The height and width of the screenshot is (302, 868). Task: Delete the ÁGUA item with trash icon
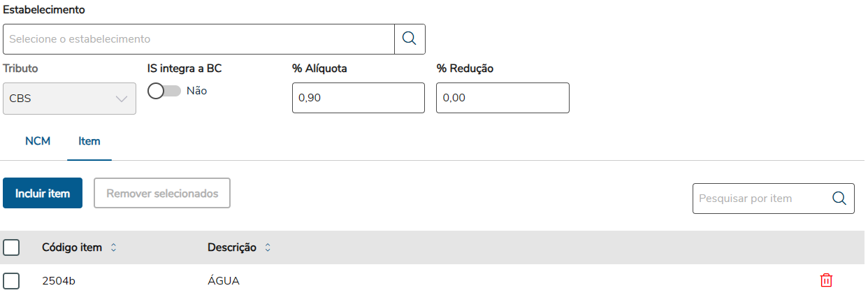click(x=826, y=280)
